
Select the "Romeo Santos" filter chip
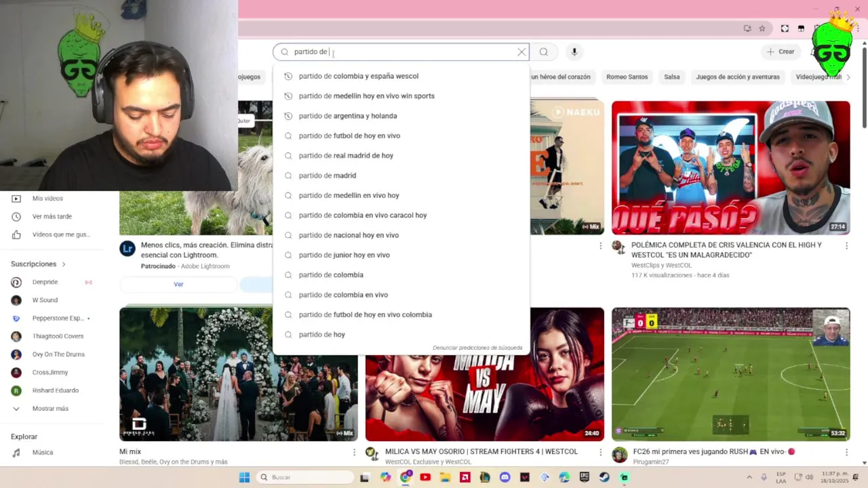click(x=627, y=77)
